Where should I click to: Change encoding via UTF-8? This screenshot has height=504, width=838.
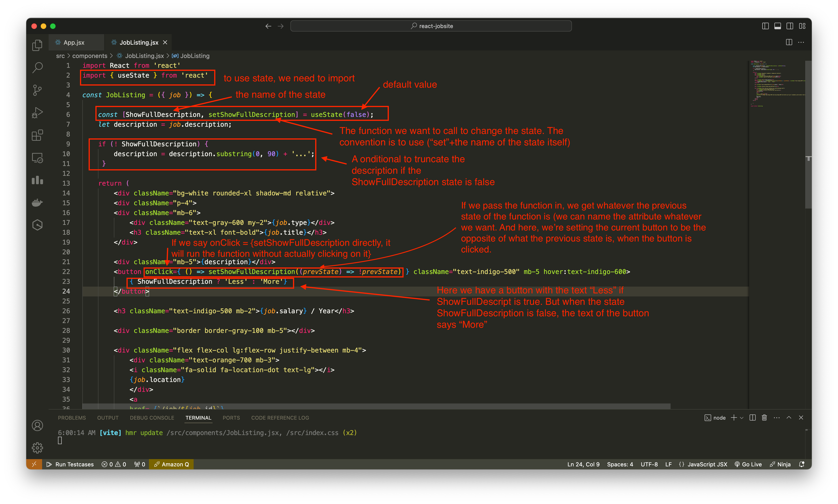coord(649,464)
